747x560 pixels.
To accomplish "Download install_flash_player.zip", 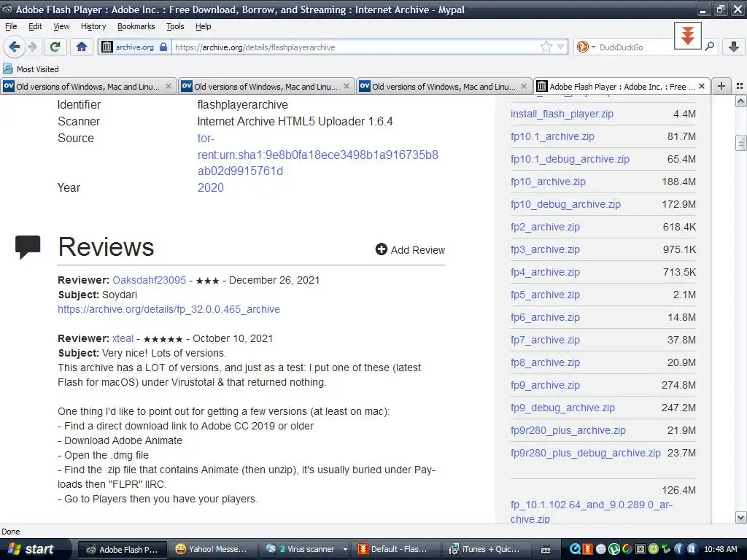I will (x=562, y=114).
